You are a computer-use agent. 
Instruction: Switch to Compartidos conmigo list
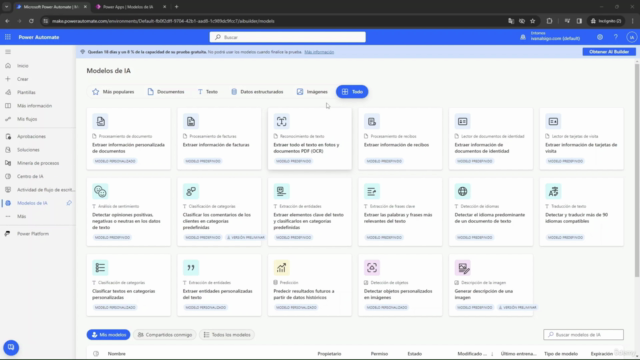point(165,335)
